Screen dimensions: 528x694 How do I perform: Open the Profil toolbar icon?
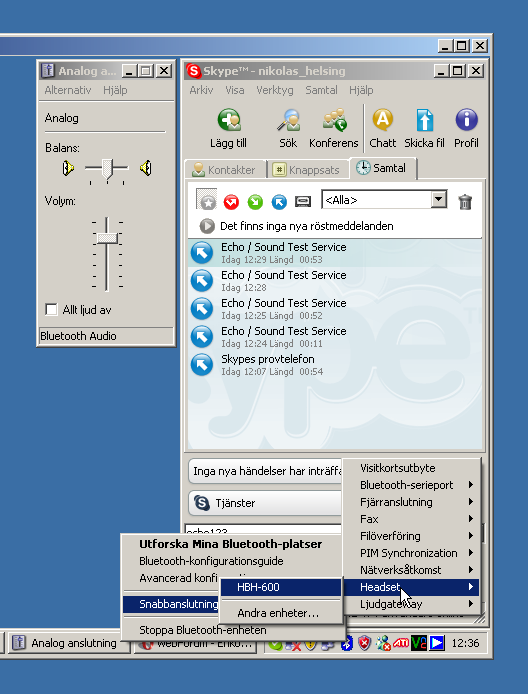click(x=466, y=120)
